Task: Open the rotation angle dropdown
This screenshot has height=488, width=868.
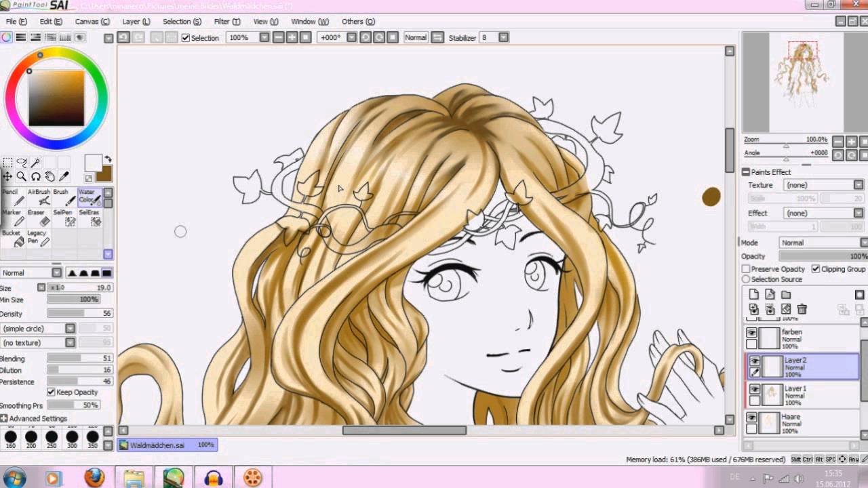Action: point(351,37)
